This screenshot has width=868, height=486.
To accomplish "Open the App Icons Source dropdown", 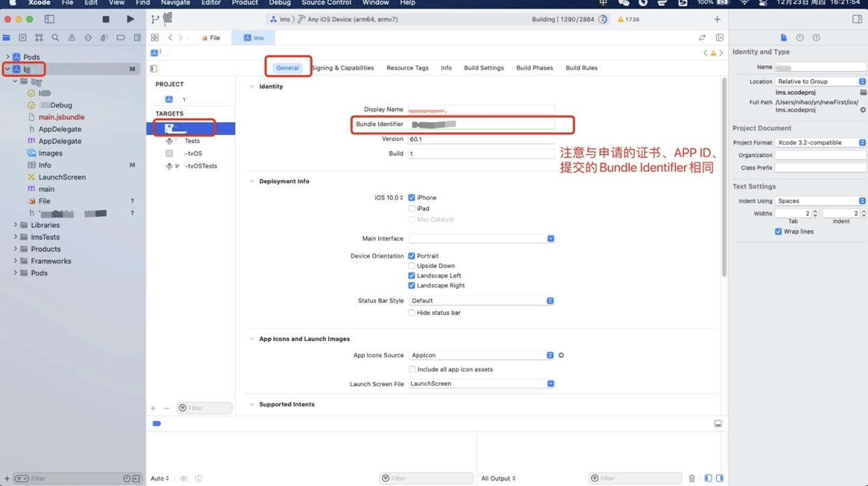I will click(x=481, y=355).
